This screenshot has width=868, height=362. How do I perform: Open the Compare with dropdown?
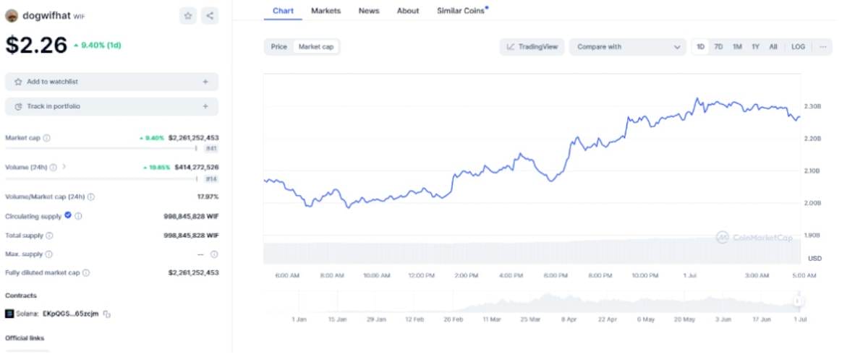[x=628, y=47]
